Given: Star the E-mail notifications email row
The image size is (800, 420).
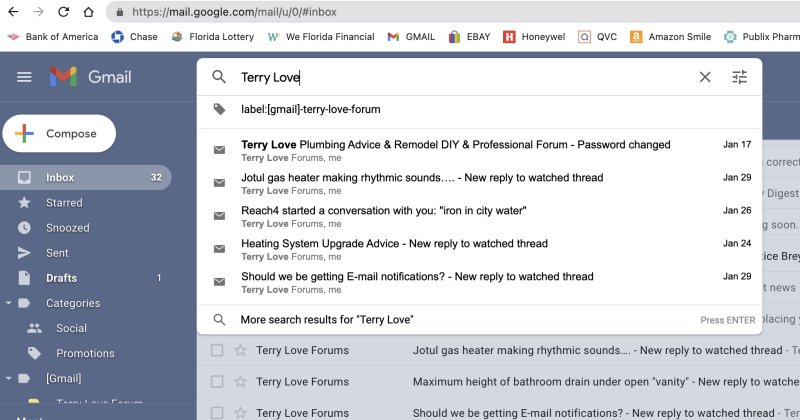Looking at the screenshot, I should (x=240, y=413).
